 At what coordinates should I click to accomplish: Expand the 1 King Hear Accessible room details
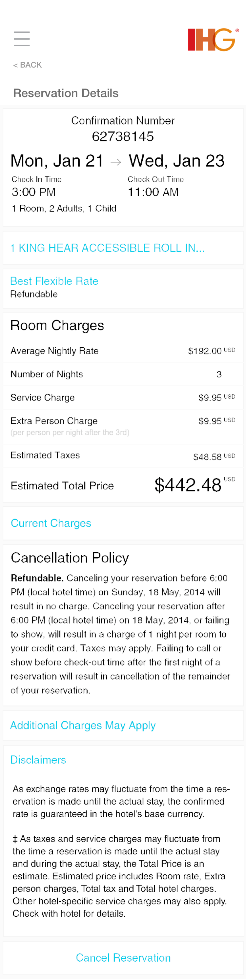coord(107,248)
